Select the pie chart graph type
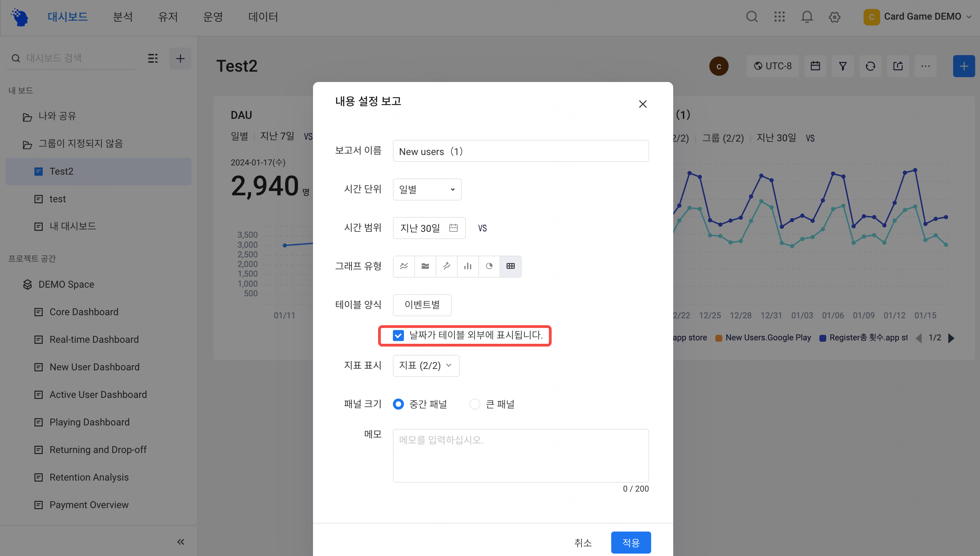This screenshot has height=556, width=980. pyautogui.click(x=489, y=266)
